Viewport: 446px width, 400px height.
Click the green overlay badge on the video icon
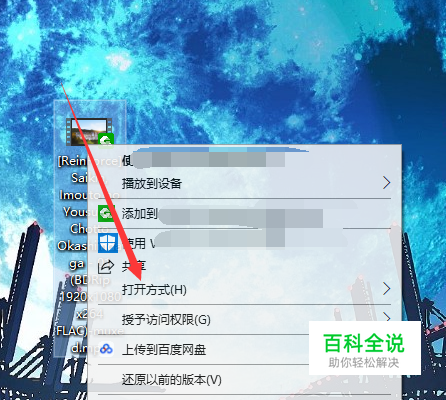click(106, 140)
